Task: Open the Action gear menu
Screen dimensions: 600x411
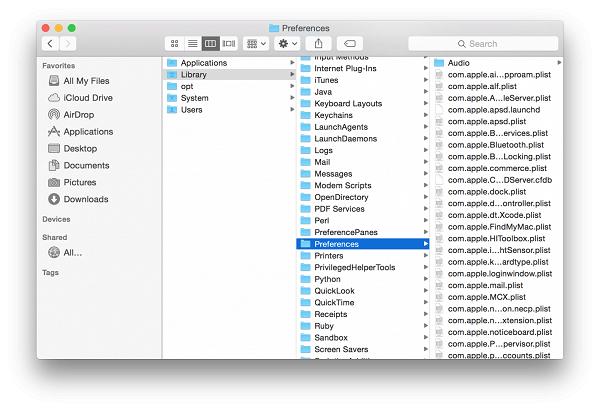Action: tap(287, 44)
